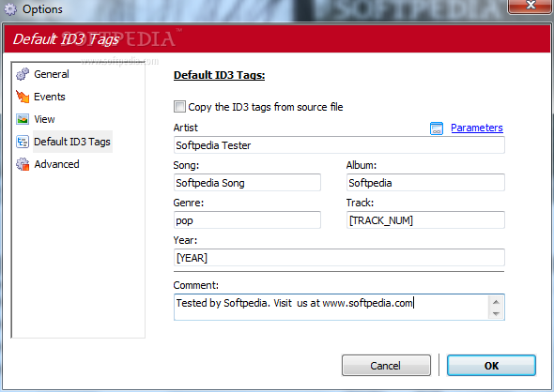554x392 pixels.
Task: Click the Song input field
Action: click(x=247, y=183)
